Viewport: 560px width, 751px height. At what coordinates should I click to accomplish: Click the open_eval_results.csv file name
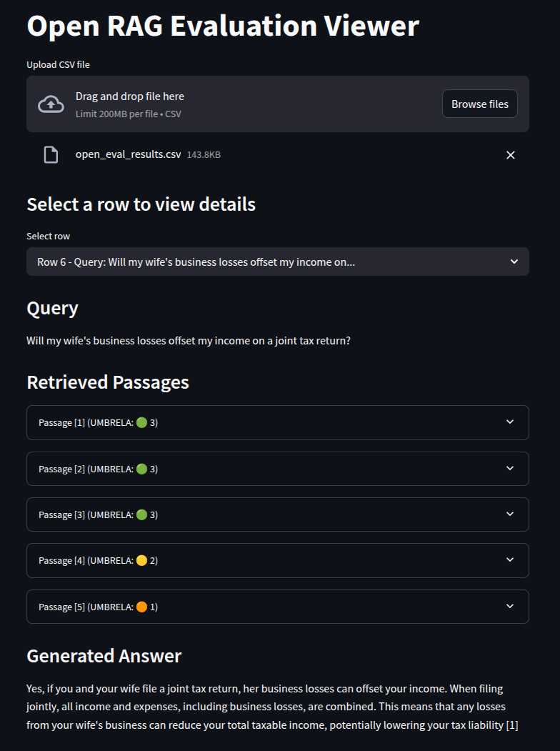[x=129, y=155]
